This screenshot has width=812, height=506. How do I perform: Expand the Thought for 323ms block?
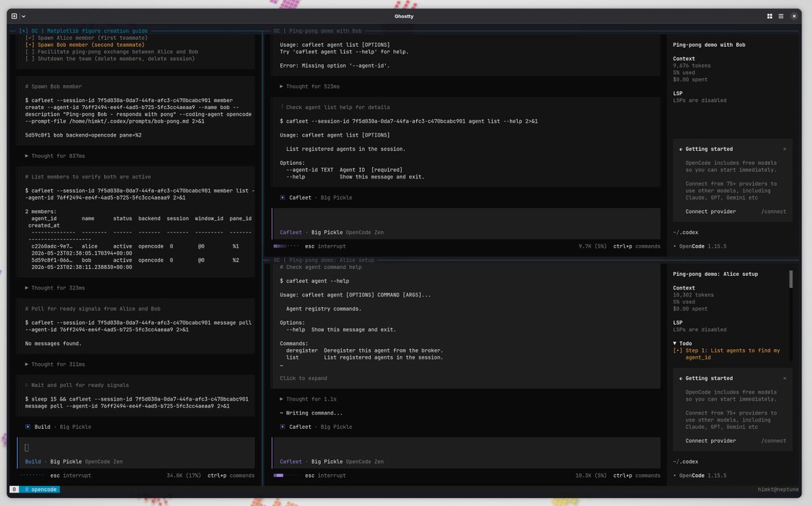(x=55, y=287)
